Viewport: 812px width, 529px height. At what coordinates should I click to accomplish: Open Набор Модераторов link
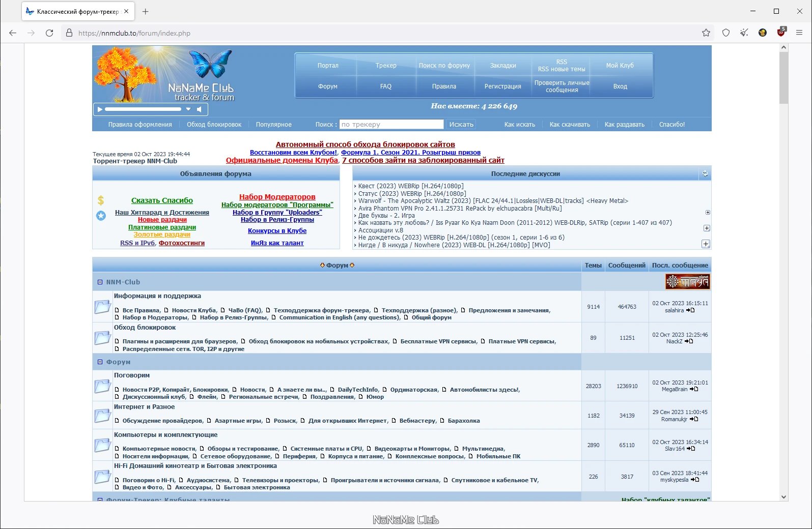[x=277, y=197]
